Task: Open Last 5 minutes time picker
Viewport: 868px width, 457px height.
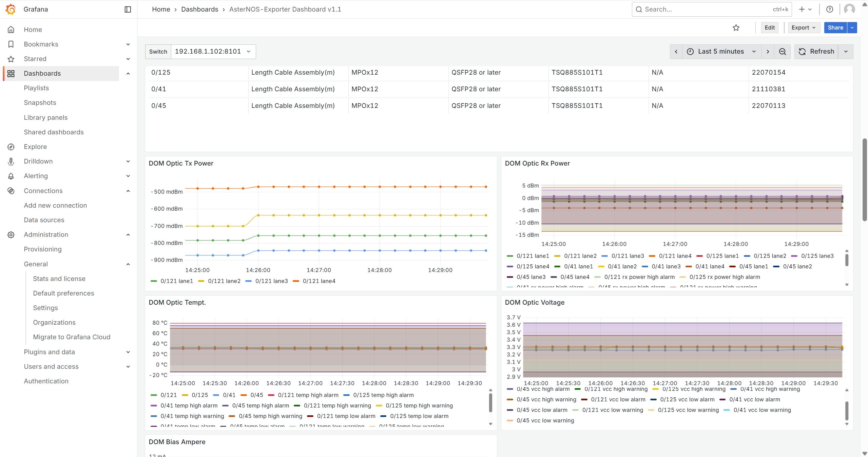Action: 721,52
